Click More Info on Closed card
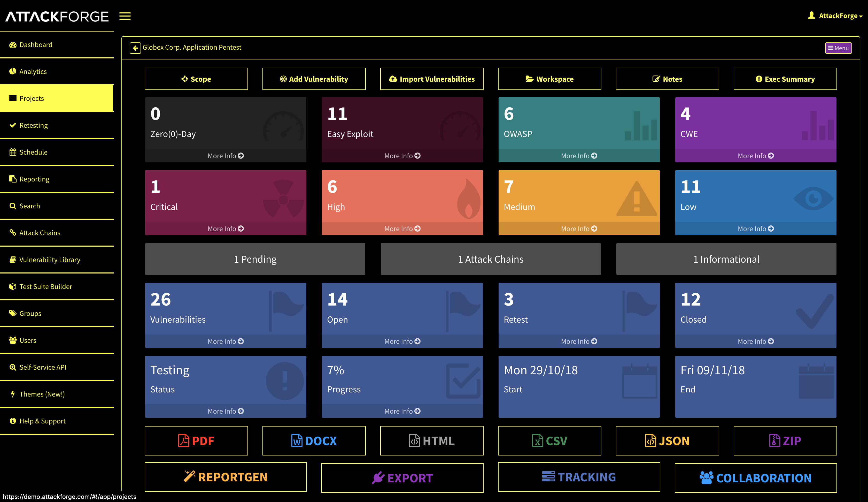868x502 pixels. click(x=756, y=341)
